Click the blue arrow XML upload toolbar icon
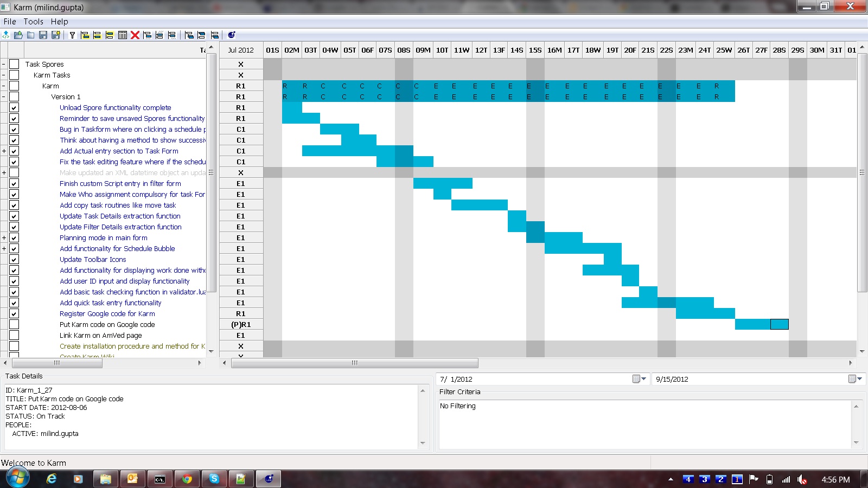Viewport: 868px width, 488px height. click(x=6, y=35)
